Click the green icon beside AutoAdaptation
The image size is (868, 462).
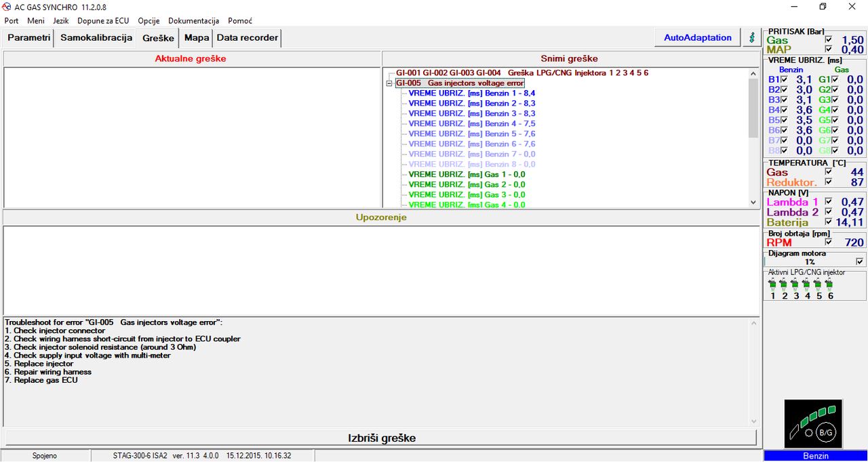coord(751,38)
